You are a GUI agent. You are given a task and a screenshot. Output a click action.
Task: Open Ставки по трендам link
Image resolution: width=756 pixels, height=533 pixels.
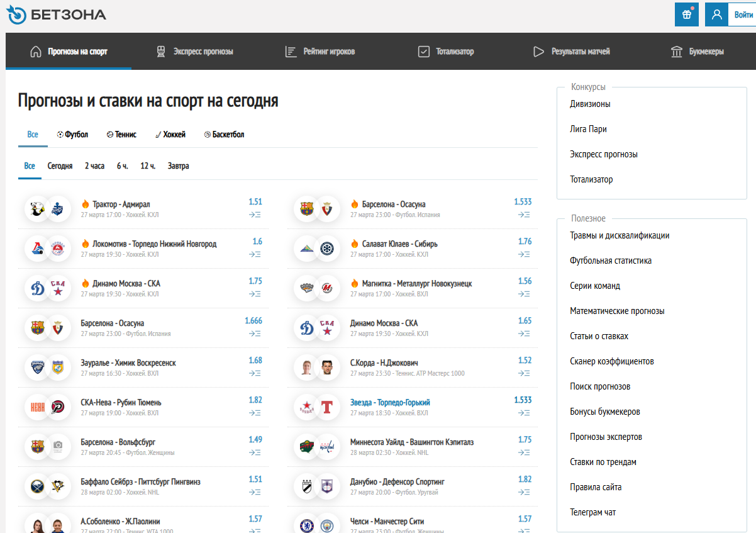point(603,462)
